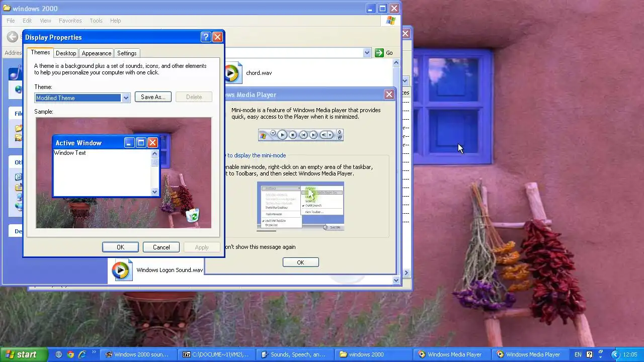Click play button in the mini-mode preview image
Screen dimensions: 644x362
point(282,135)
